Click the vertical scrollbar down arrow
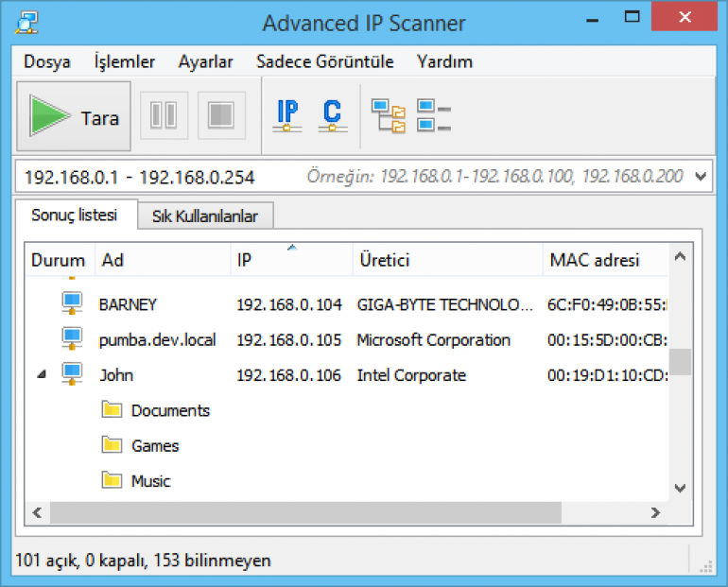The image size is (728, 587). click(680, 488)
